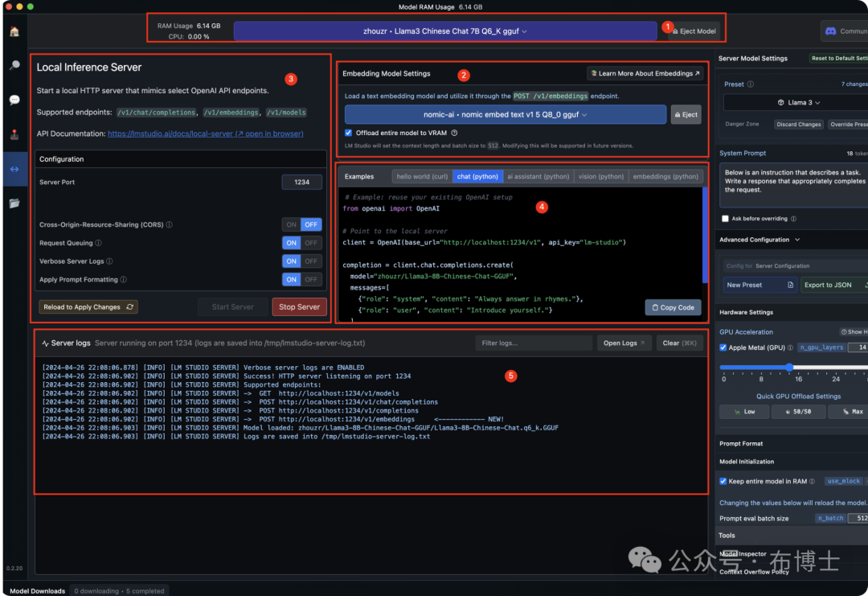Image resolution: width=868 pixels, height=596 pixels.
Task: Select the hello world (curl) tab
Action: tap(422, 177)
